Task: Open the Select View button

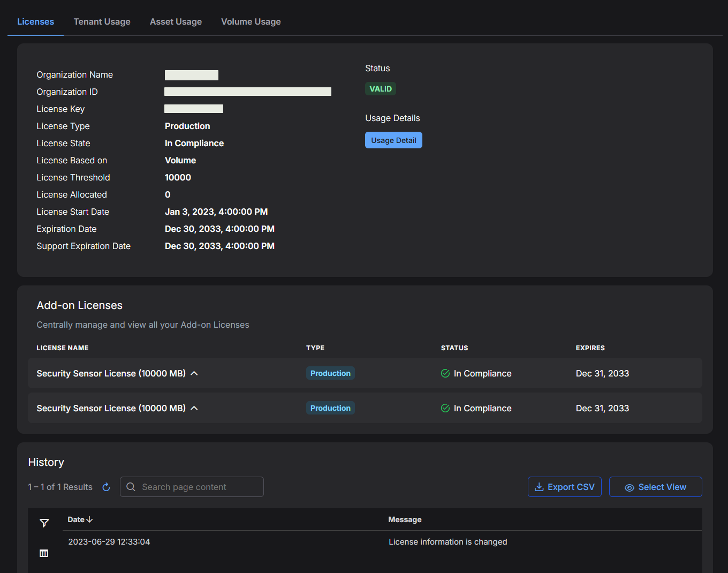Action: click(x=656, y=487)
